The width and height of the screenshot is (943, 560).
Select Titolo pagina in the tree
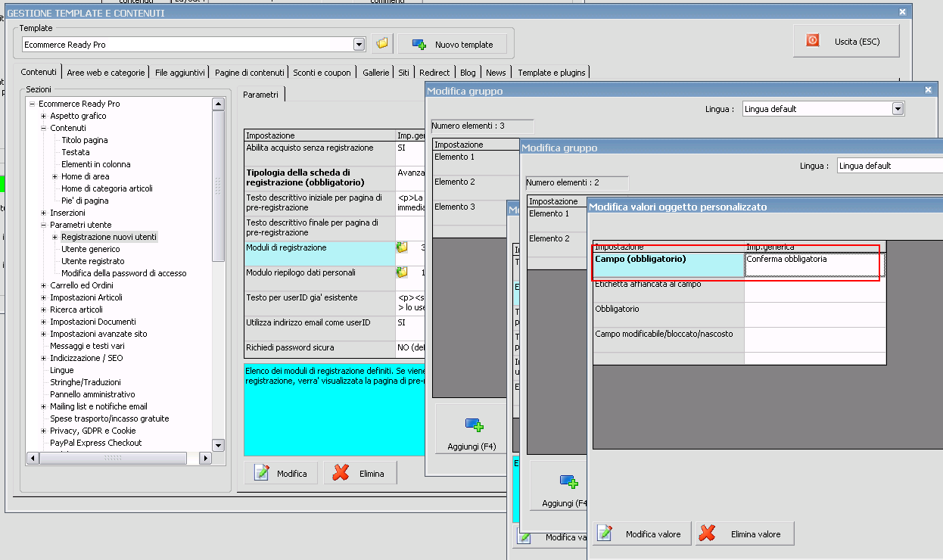pyautogui.click(x=85, y=140)
